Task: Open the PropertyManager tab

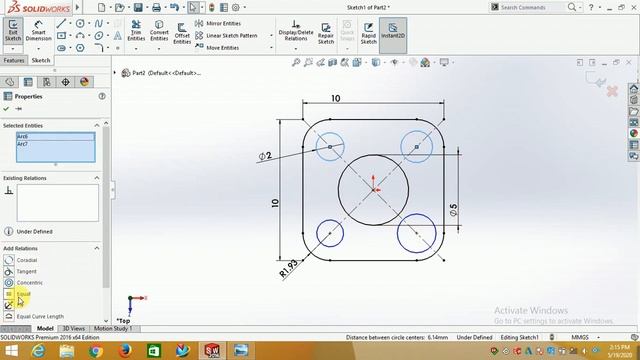Action: click(x=28, y=82)
